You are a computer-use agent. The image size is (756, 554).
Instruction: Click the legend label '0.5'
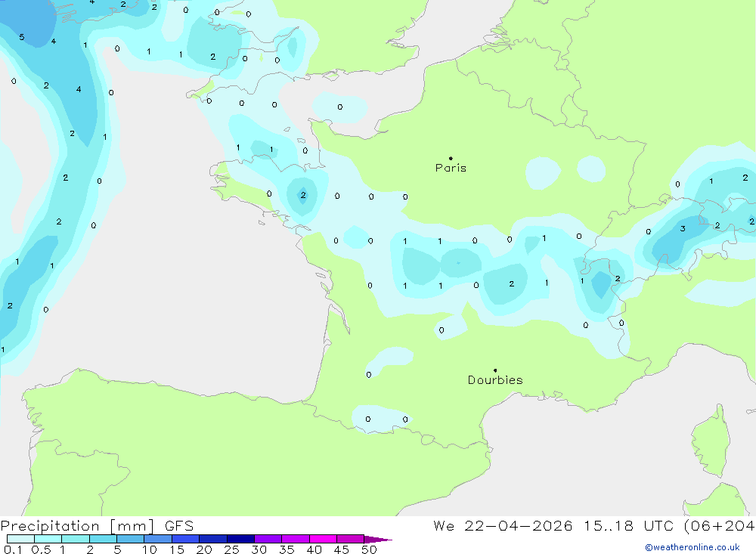[x=41, y=549]
